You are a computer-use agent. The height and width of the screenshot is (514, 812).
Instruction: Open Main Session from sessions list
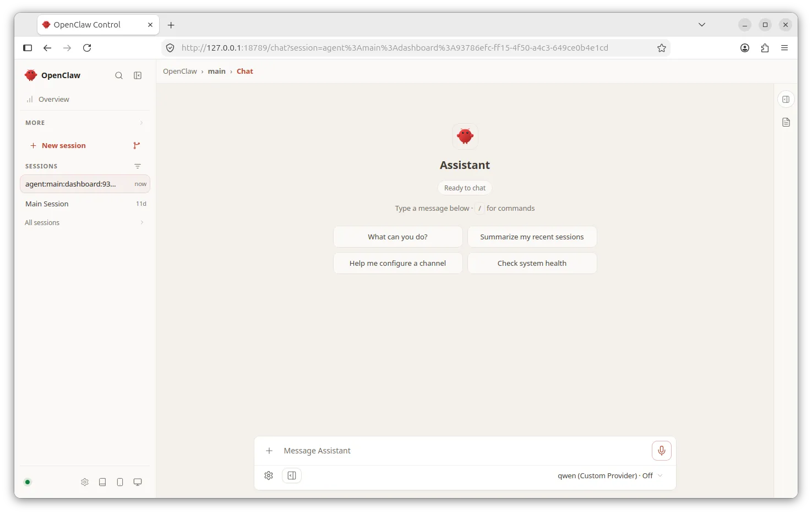click(85, 204)
